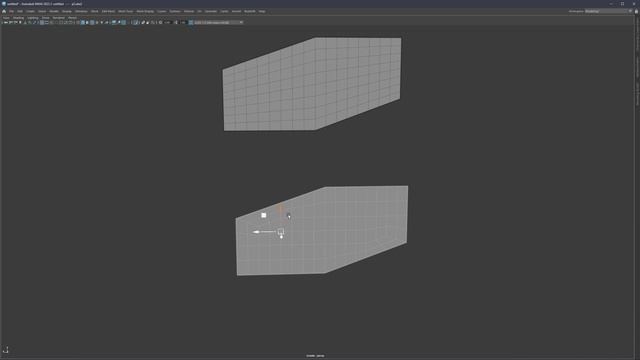Click the X-axis arrow of move manipulator
This screenshot has height=360, width=640.
coord(256,232)
